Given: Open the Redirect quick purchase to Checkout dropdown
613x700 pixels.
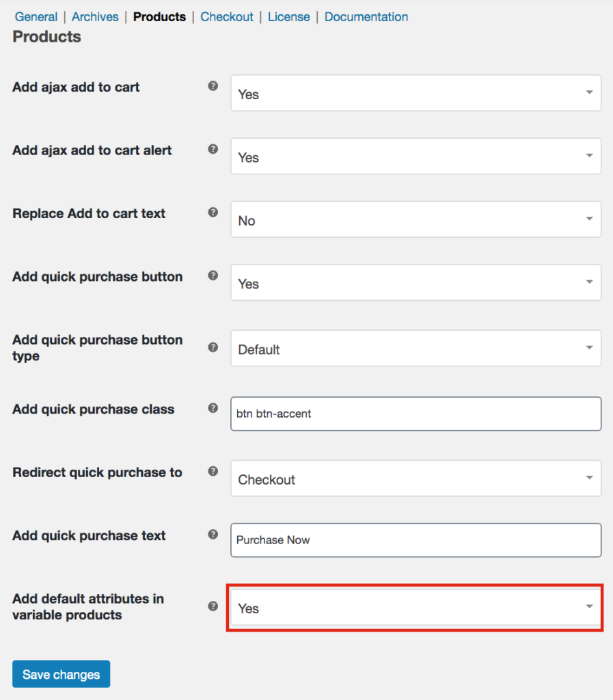Looking at the screenshot, I should [x=416, y=478].
